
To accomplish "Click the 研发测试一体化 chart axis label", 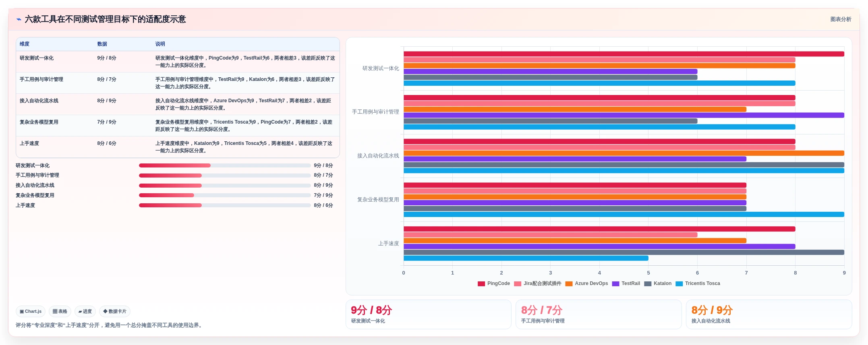I will [x=381, y=68].
